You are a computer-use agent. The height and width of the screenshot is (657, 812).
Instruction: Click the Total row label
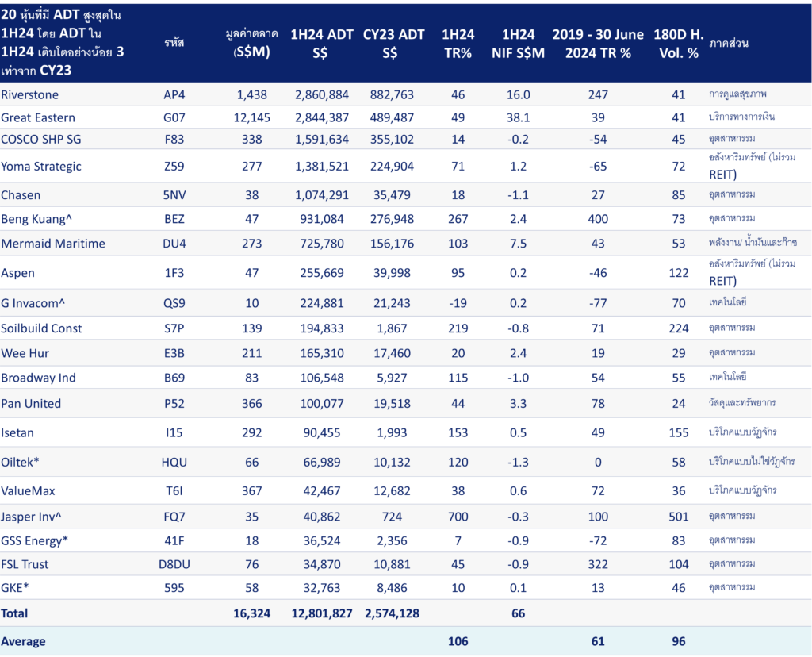click(x=14, y=613)
